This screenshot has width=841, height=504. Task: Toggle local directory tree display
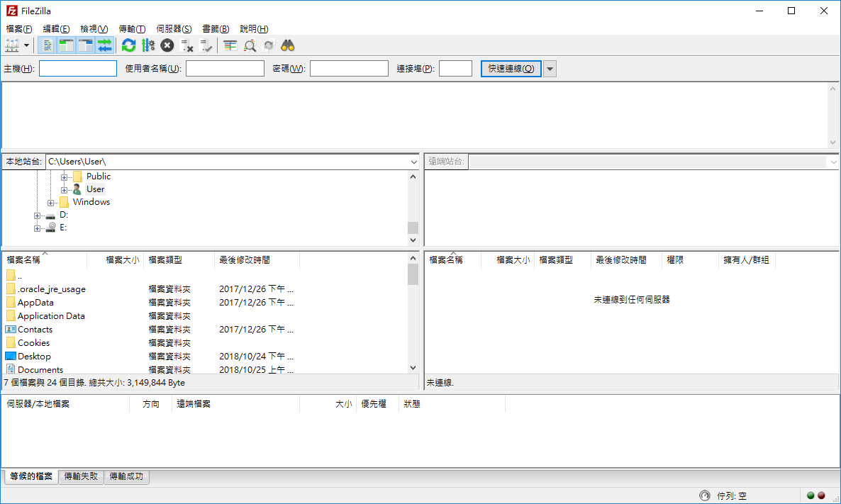tap(66, 45)
